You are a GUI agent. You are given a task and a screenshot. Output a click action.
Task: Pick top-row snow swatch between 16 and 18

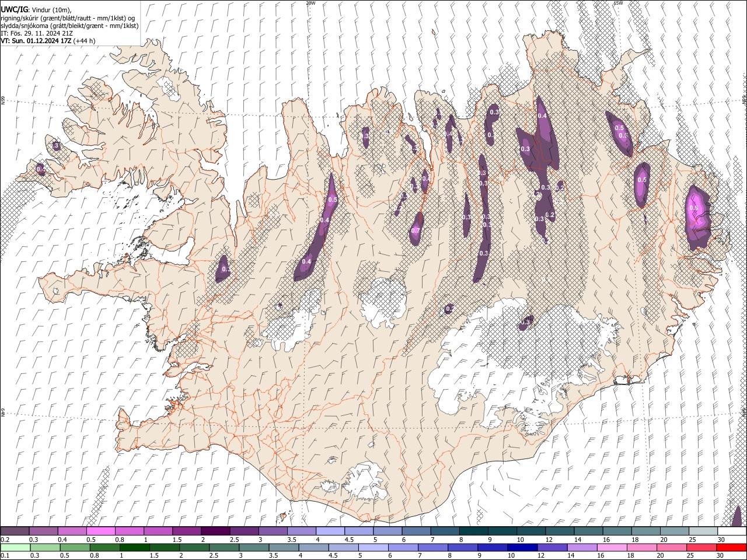click(617, 531)
